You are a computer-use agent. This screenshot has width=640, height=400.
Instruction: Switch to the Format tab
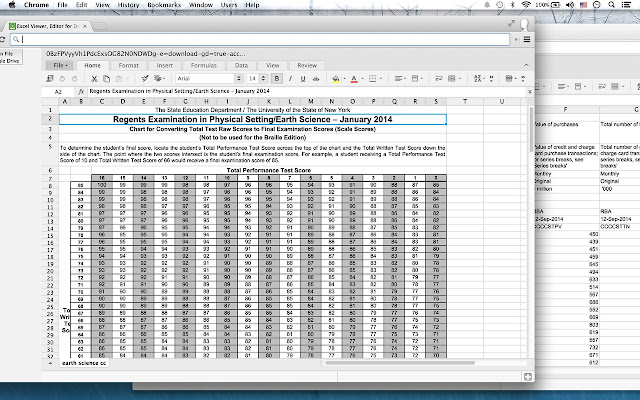[x=129, y=65]
